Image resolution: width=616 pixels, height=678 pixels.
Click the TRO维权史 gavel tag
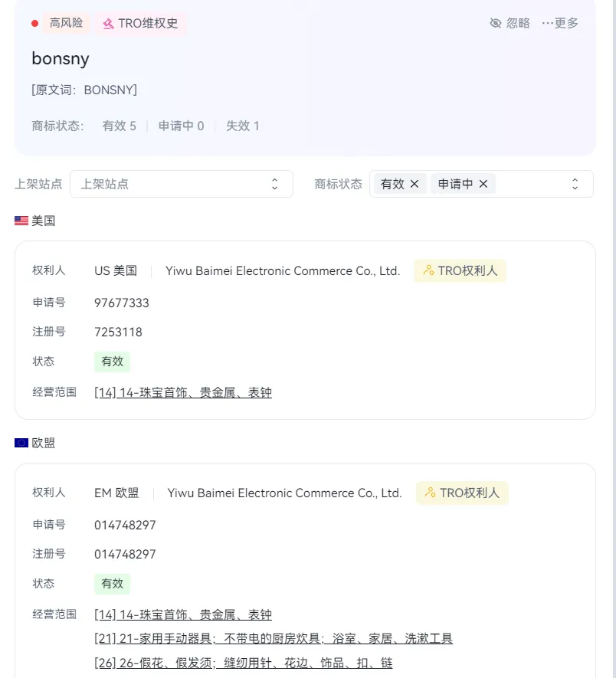(x=140, y=23)
